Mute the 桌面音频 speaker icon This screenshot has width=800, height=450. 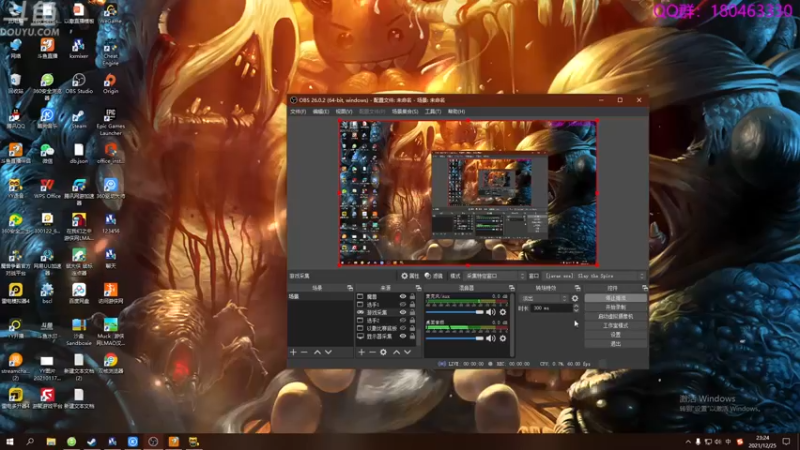(491, 338)
